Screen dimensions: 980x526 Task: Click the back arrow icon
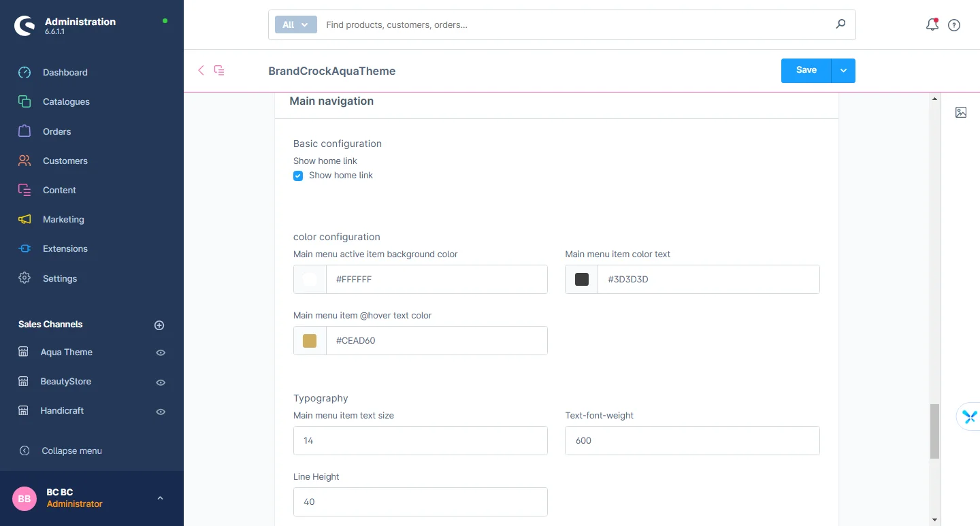coord(201,70)
